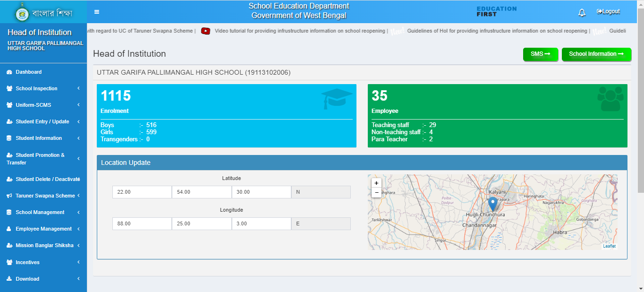Click the Dashboard gauge icon in sidebar
Screen dimensions: 644x292
pyautogui.click(x=9, y=72)
